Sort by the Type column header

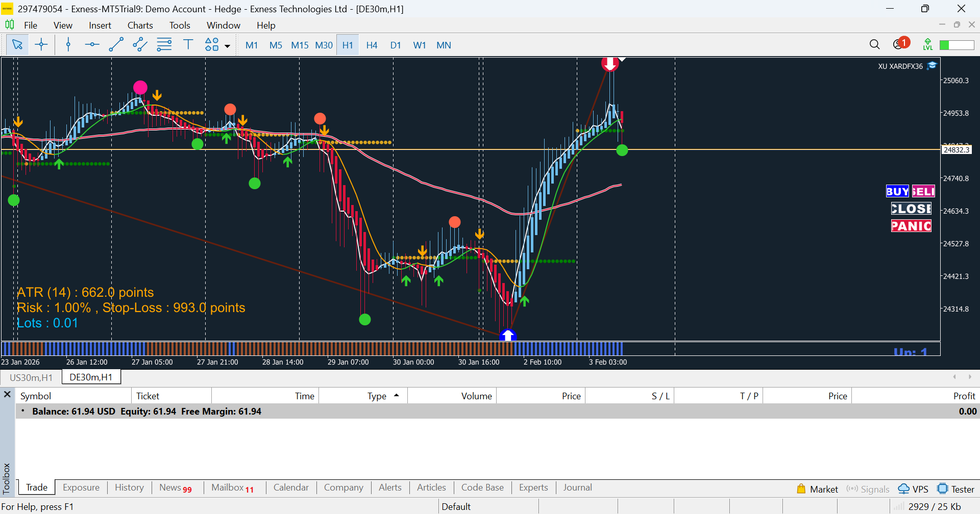(x=377, y=396)
